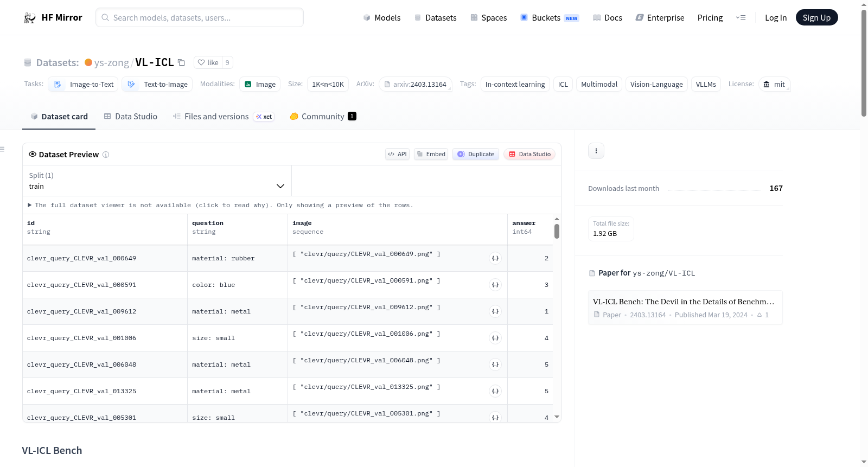Click the API button in preview
868x467 pixels.
point(397,154)
